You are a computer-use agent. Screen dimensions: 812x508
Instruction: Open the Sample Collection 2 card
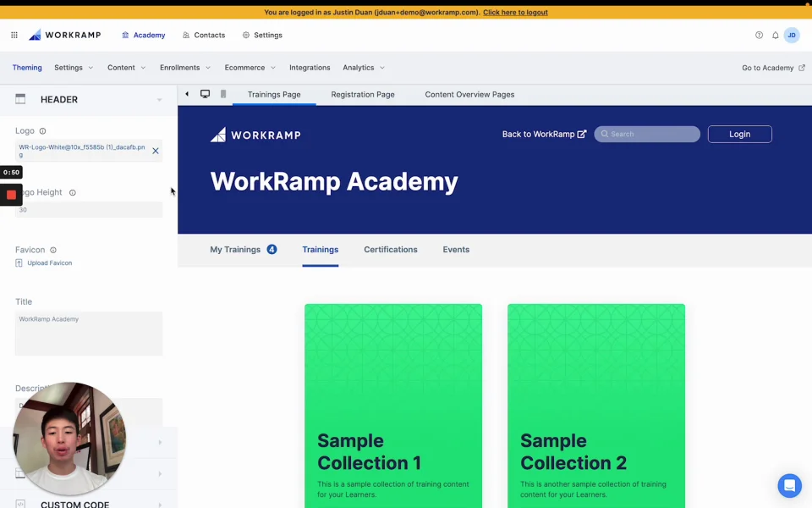[x=596, y=406]
